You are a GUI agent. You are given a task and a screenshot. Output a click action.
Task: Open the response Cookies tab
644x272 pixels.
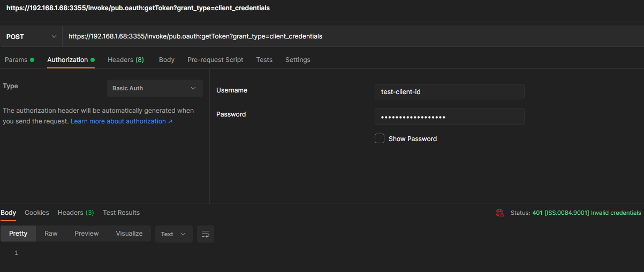pyautogui.click(x=37, y=213)
